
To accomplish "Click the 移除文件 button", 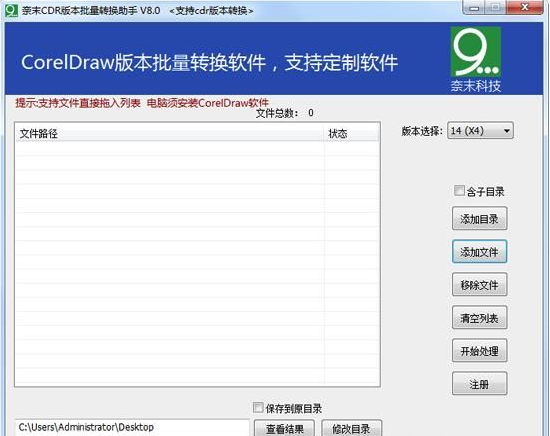I will pos(479,285).
